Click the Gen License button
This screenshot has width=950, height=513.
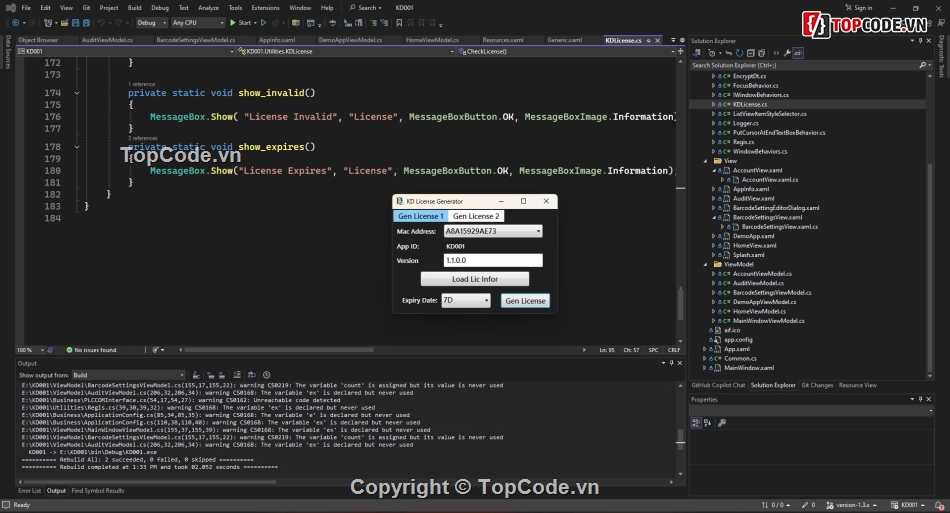(x=525, y=300)
